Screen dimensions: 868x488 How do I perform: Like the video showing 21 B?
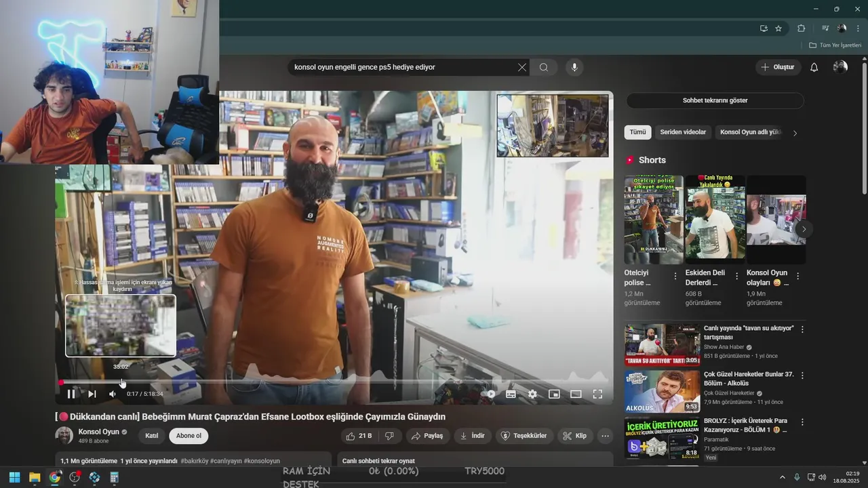pyautogui.click(x=359, y=436)
